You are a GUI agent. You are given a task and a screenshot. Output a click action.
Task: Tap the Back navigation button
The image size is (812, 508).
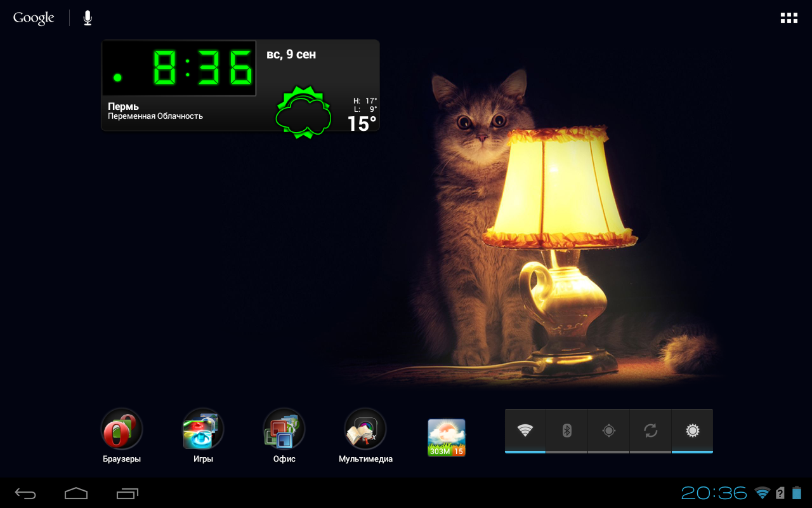[x=26, y=493]
